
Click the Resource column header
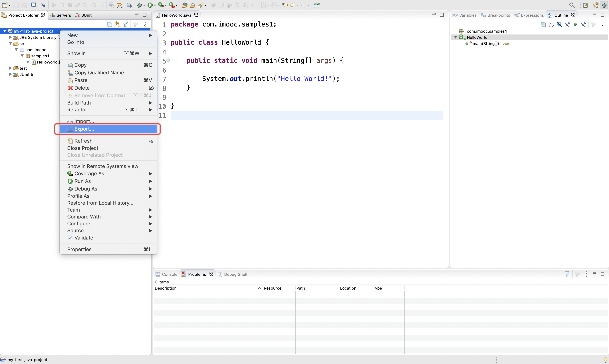279,288
